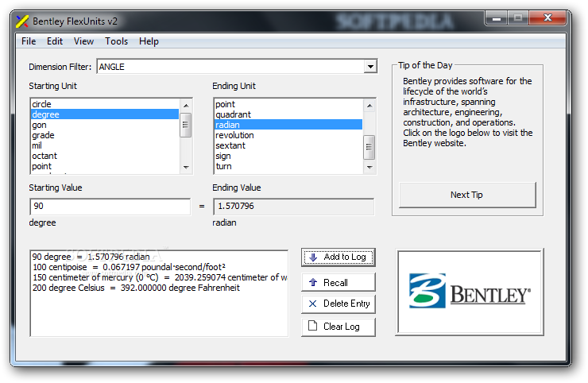588x383 pixels.
Task: Close the Bentley FlexUnits window
Action: pos(547,17)
